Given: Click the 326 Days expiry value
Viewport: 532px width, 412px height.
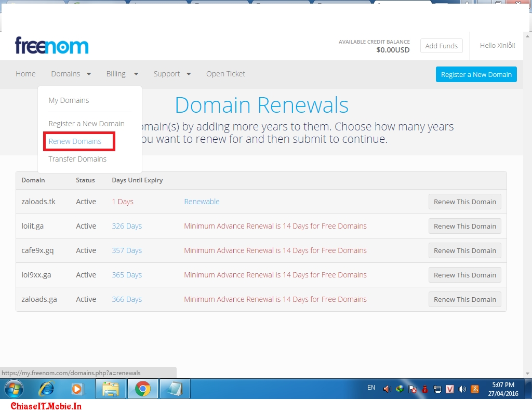Looking at the screenshot, I should coord(127,226).
